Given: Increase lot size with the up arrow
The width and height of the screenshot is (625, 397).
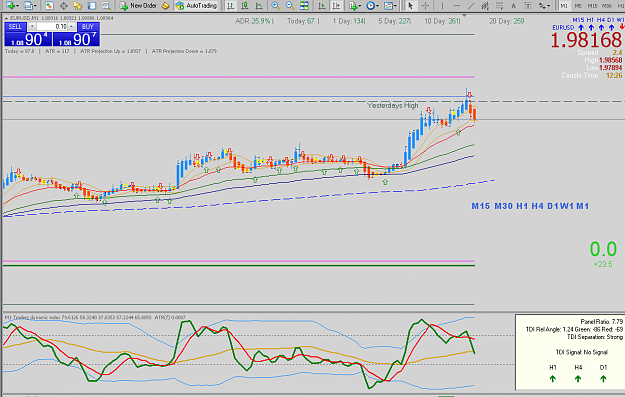Looking at the screenshot, I should (71, 26).
